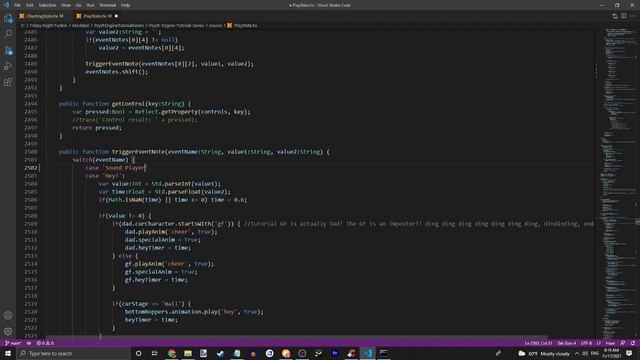This screenshot has width=640, height=360.
Task: Open the Windows Start menu
Action: pyautogui.click(x=8, y=353)
